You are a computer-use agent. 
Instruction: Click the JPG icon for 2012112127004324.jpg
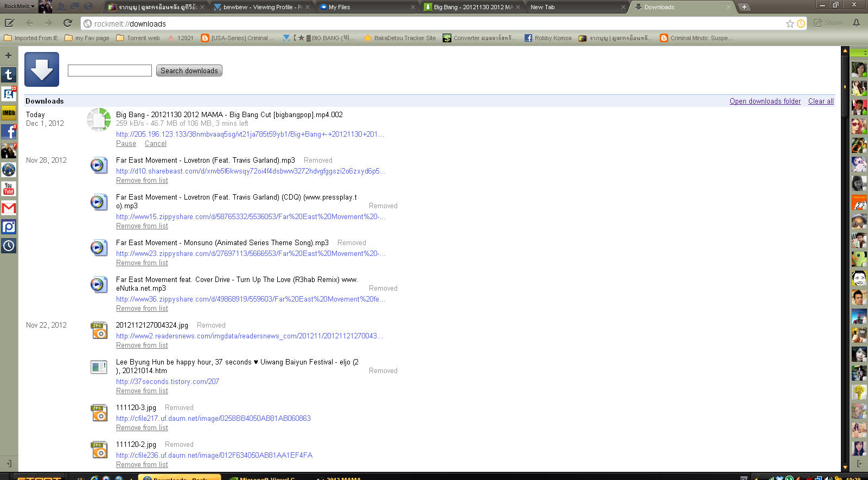point(99,330)
